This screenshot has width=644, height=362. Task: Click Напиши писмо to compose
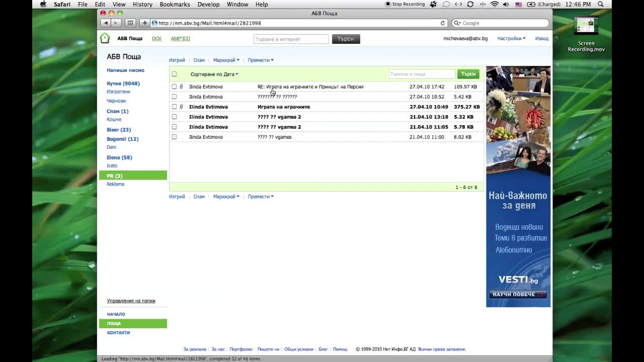(x=125, y=70)
